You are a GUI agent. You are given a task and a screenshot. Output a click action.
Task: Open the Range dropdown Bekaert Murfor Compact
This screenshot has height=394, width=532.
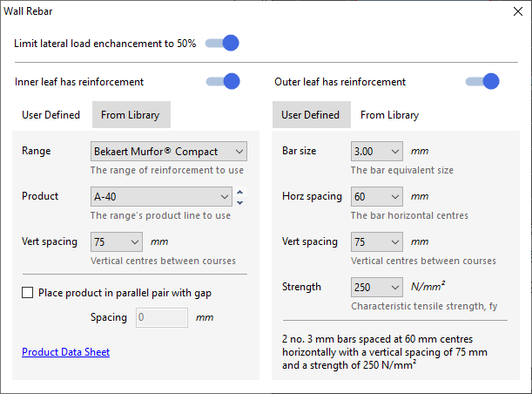pyautogui.click(x=169, y=151)
